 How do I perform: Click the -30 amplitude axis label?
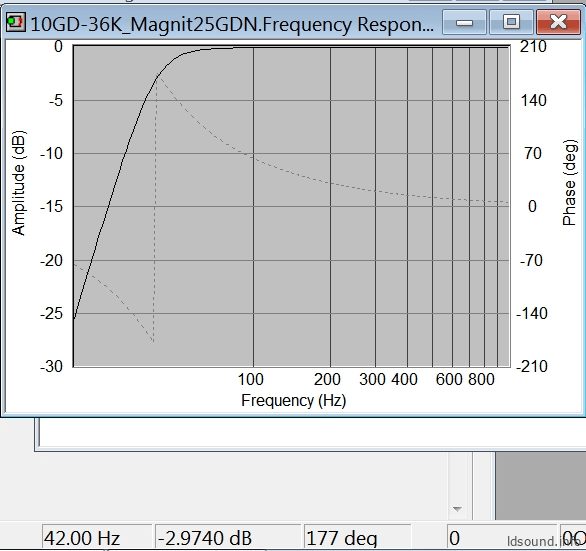point(52,366)
